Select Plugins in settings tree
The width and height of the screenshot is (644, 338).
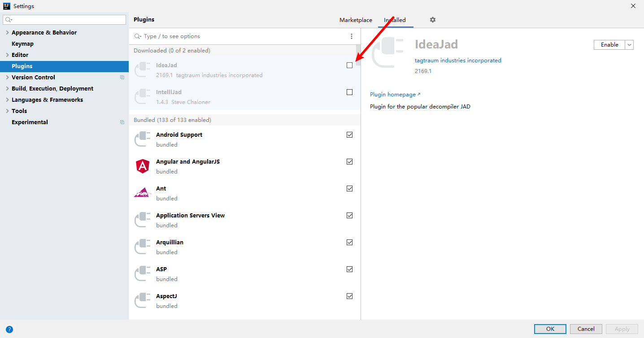coord(64,66)
